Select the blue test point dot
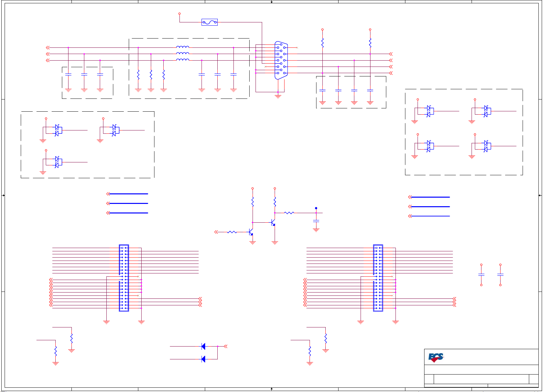Viewport: 545px width, 392px height. [316, 208]
